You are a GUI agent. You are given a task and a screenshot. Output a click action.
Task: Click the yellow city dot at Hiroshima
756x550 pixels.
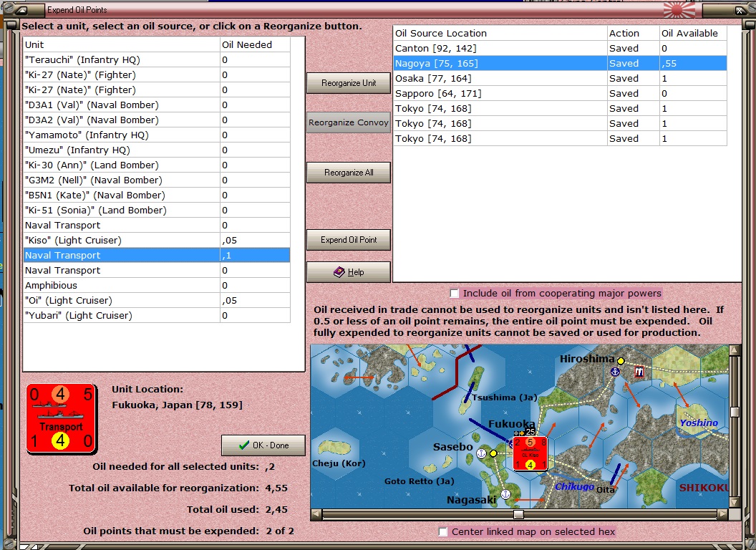[x=621, y=361]
